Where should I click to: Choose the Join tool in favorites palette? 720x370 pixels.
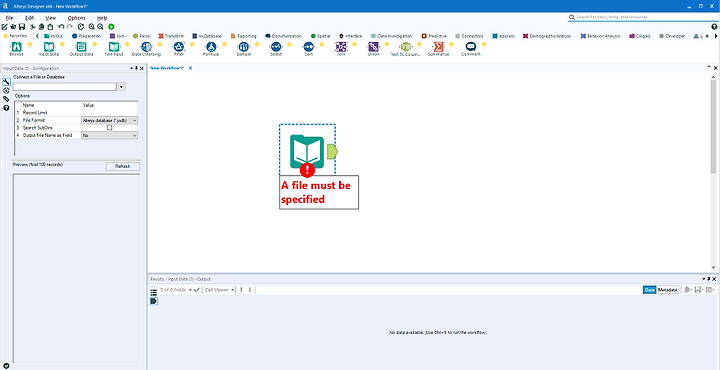point(341,47)
